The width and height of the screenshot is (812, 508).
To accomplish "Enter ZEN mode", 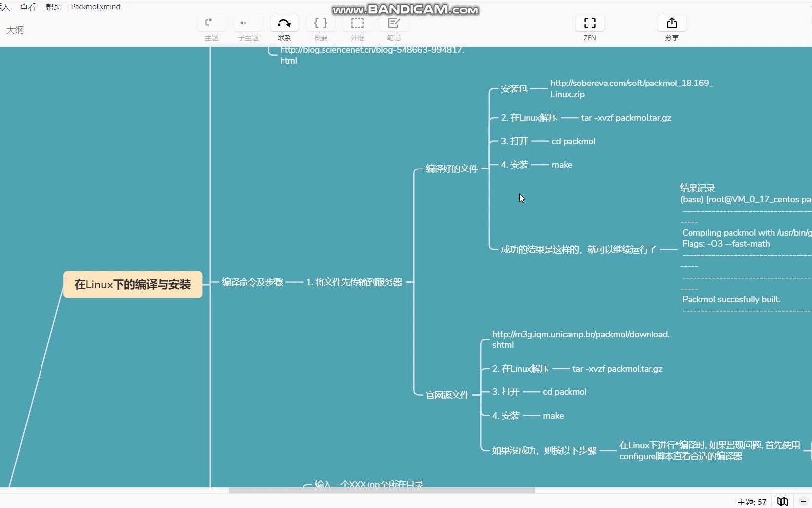I will (x=590, y=23).
